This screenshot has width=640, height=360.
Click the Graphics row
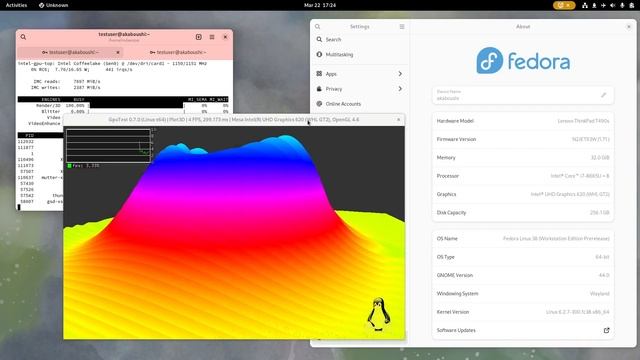point(523,194)
